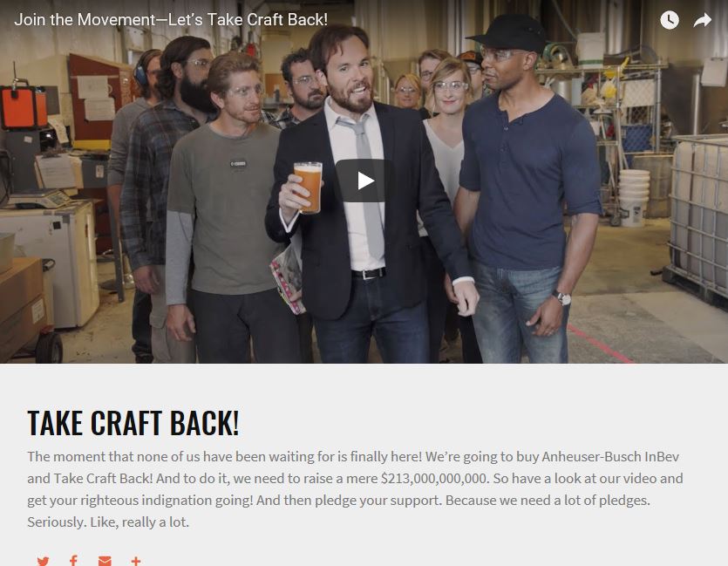Viewport: 728px width, 566px height.
Task: Click the orange case on the left shelf
Action: click(x=24, y=106)
